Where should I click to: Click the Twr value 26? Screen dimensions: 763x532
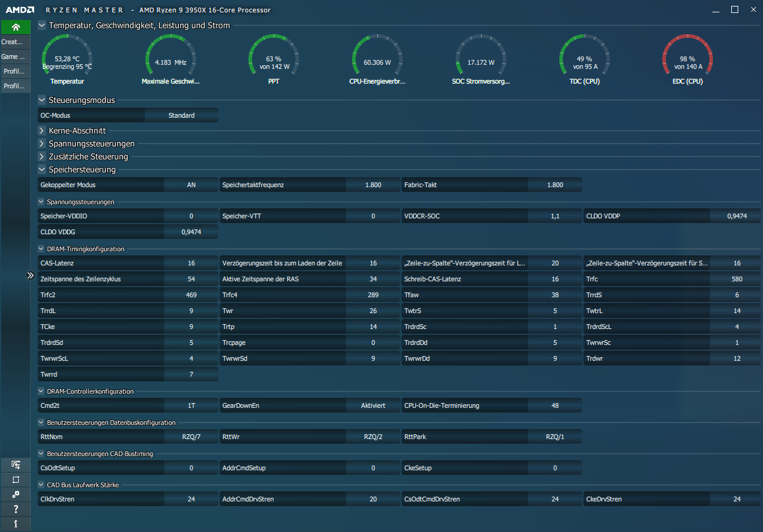(x=373, y=311)
